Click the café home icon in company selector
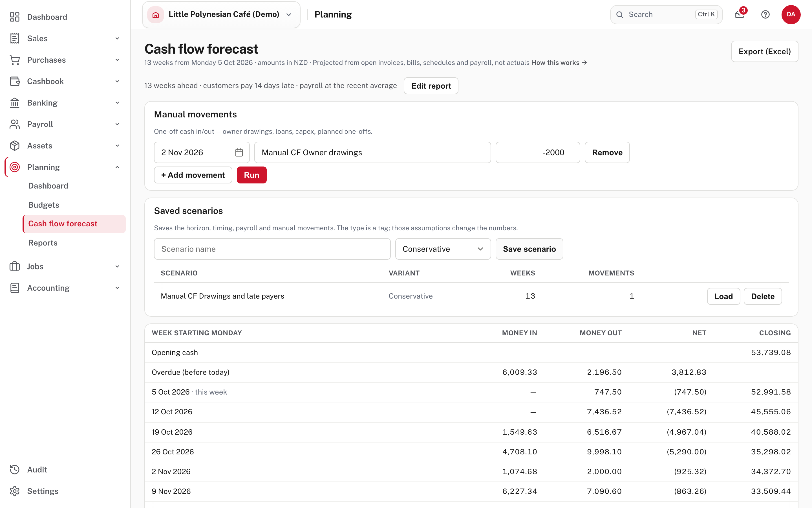Viewport: 812px width, 508px height. pyautogui.click(x=156, y=14)
